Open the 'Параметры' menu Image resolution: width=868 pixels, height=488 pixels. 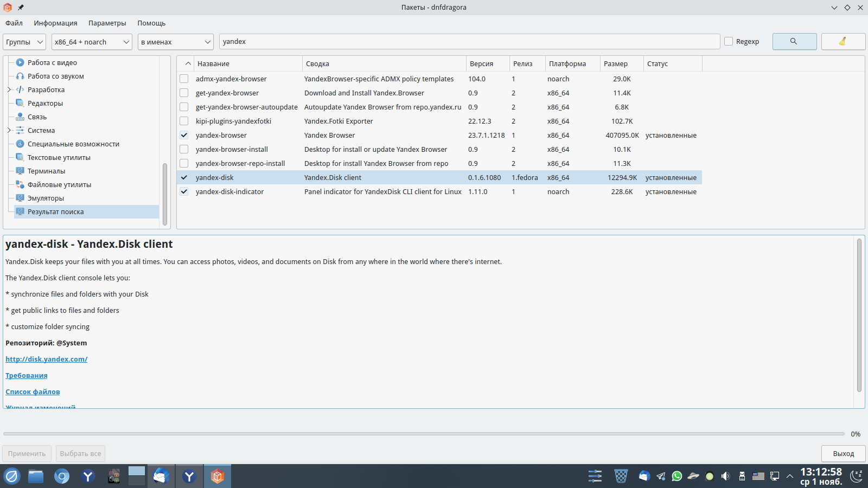(107, 23)
